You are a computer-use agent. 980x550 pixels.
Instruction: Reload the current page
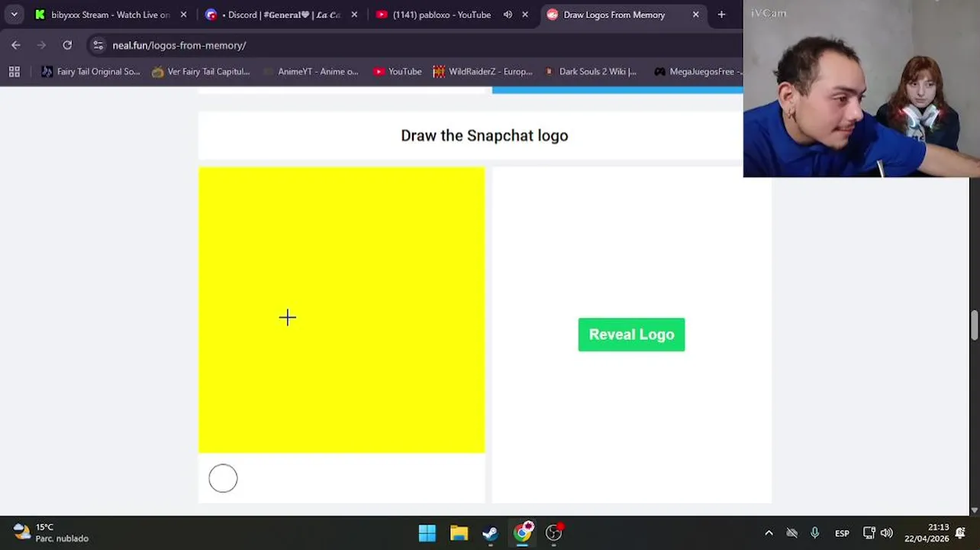click(67, 45)
